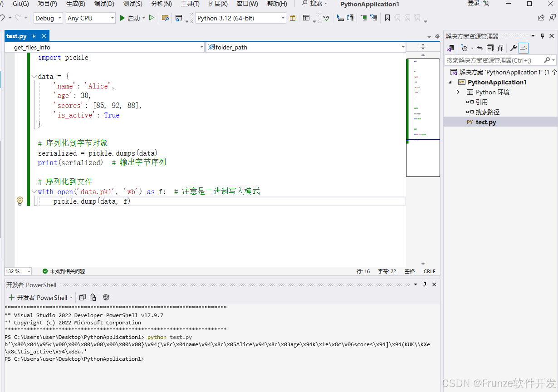Click the Python environments gift-box icon

pyautogui.click(x=293, y=18)
